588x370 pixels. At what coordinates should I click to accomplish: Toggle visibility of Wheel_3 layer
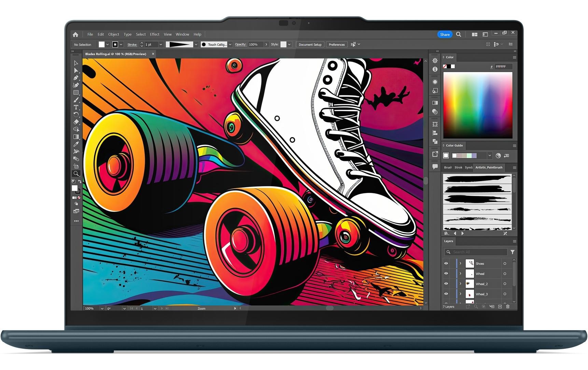click(446, 294)
